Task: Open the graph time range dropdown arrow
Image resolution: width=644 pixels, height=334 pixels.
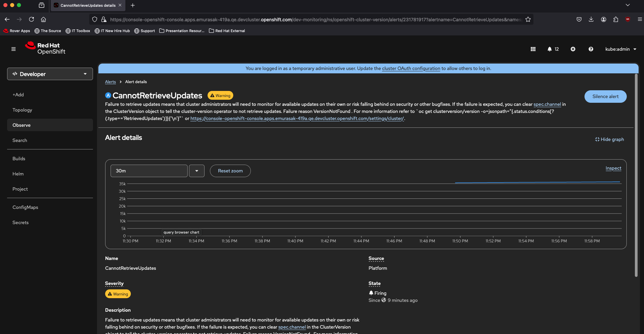Action: pyautogui.click(x=197, y=171)
